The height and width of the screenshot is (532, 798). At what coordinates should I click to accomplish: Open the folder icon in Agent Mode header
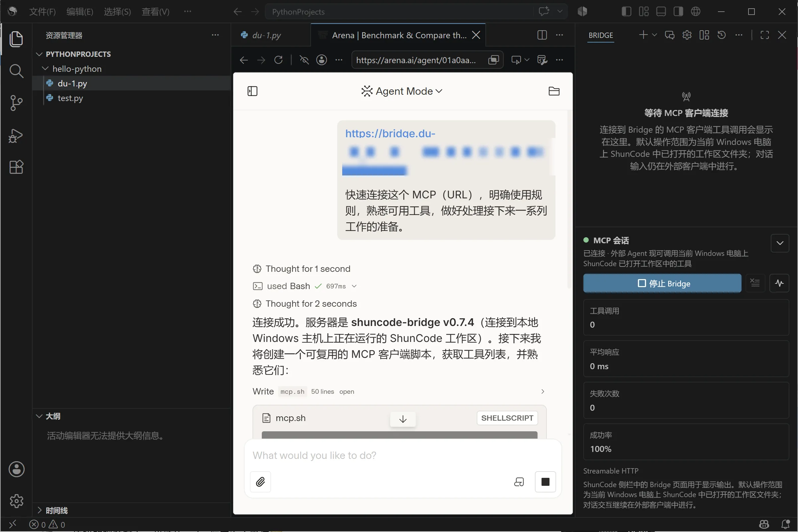click(554, 91)
